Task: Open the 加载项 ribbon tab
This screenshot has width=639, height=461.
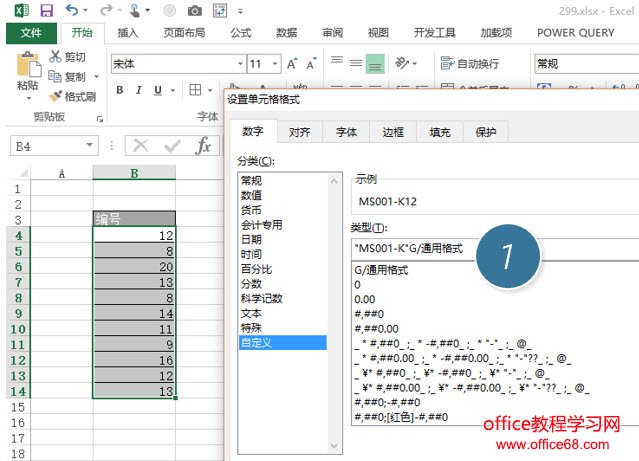Action: click(x=496, y=33)
